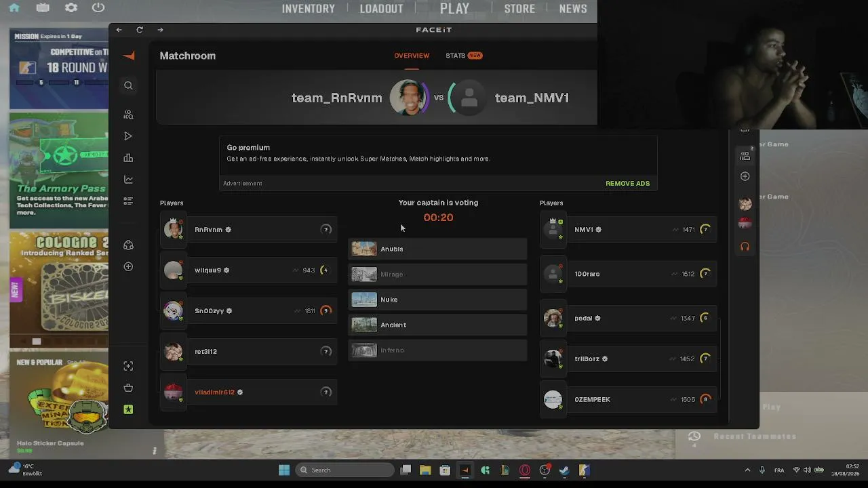Image resolution: width=868 pixels, height=488 pixels.
Task: Open the microphone tray icon
Action: tap(762, 470)
